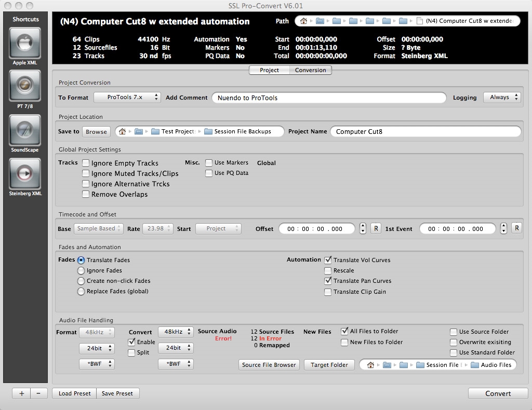Reset 1st Event with the R button
This screenshot has height=410, width=532.
tap(516, 228)
